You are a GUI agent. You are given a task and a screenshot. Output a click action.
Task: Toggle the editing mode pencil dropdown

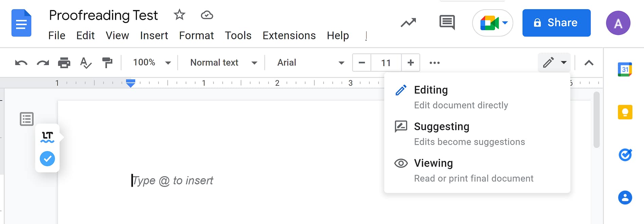pos(554,63)
